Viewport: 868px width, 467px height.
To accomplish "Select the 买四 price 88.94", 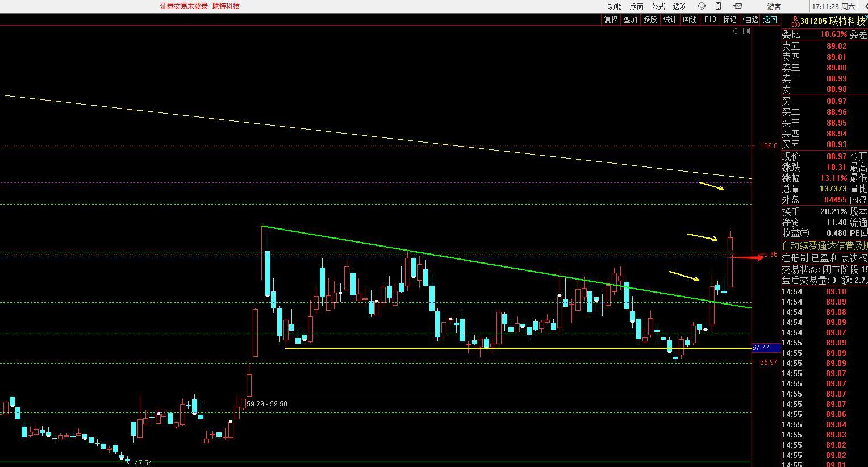I will [x=836, y=134].
